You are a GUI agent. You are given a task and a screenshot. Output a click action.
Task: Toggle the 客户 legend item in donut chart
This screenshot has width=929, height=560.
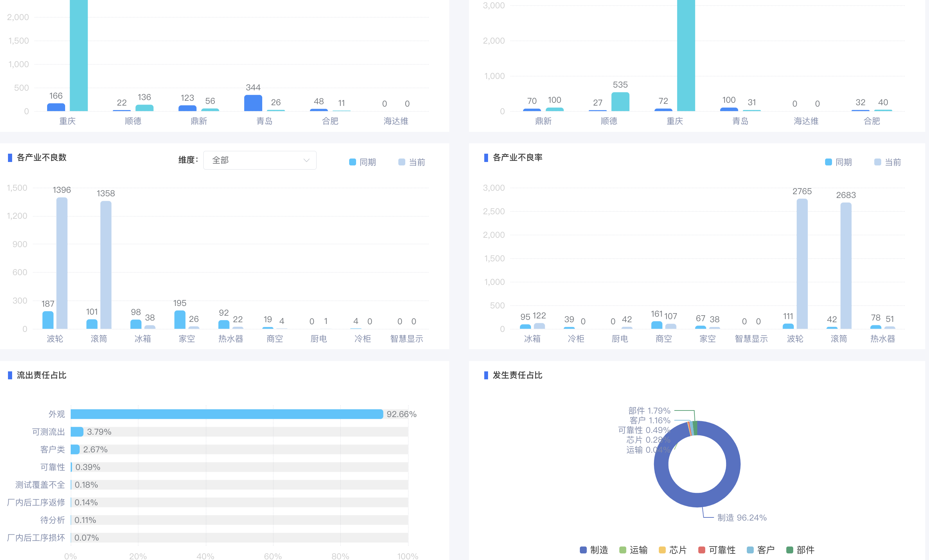tap(760, 550)
